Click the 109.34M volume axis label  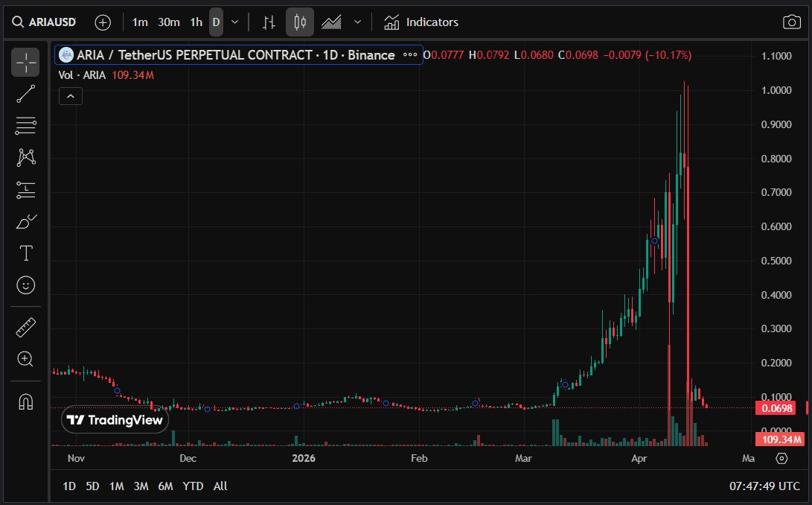(781, 439)
